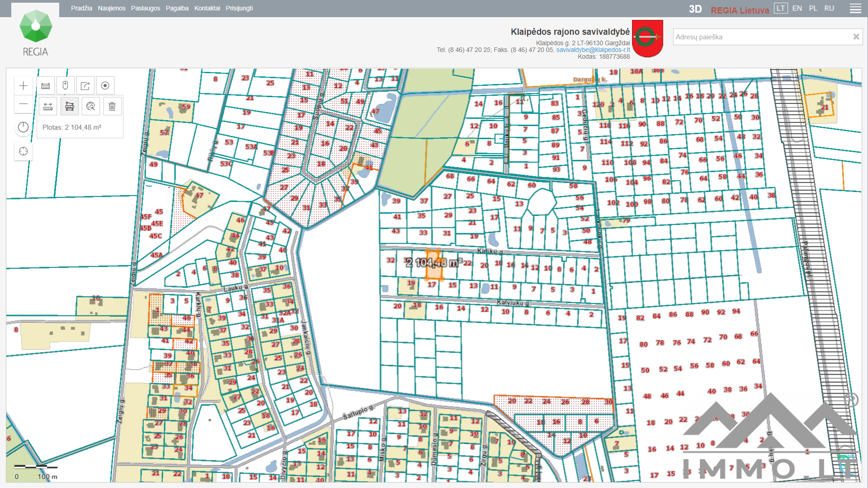This screenshot has height=488, width=868.
Task: Click the Šaltupio g. street label
Action: pyautogui.click(x=359, y=412)
